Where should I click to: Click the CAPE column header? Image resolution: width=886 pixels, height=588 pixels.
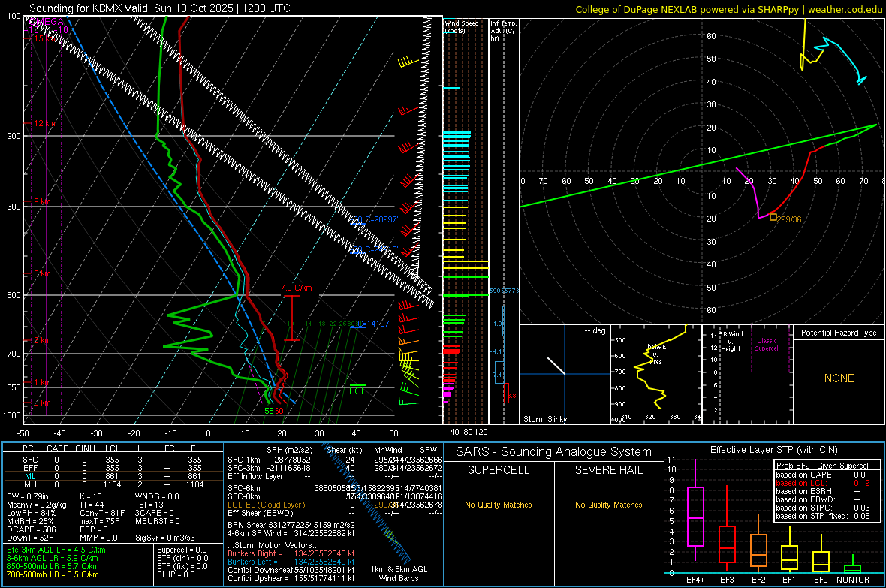tap(57, 448)
